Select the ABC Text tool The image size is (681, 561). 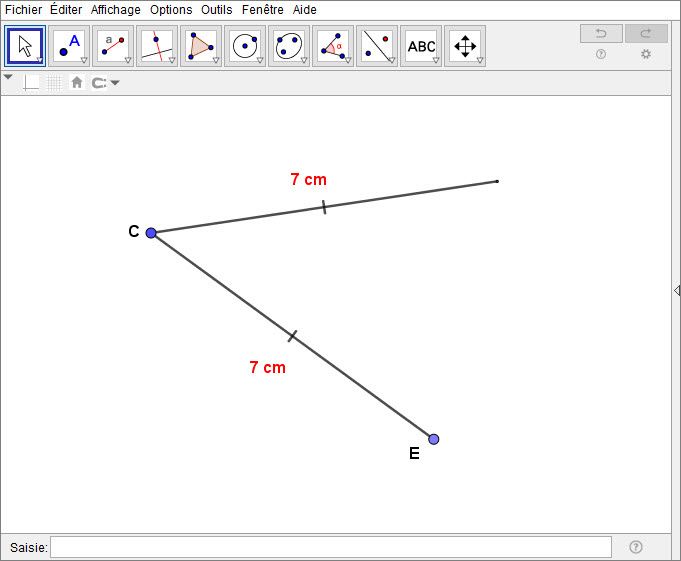click(421, 46)
